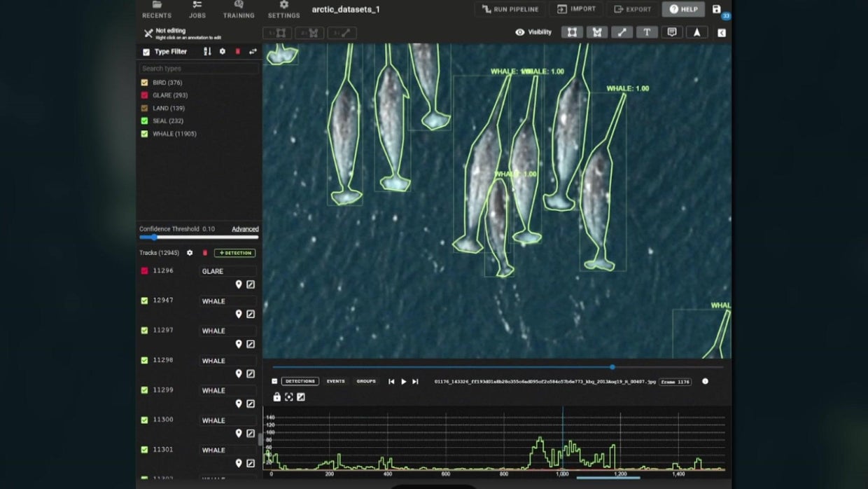
Task: Switch to the EVENTS tab
Action: (x=335, y=381)
